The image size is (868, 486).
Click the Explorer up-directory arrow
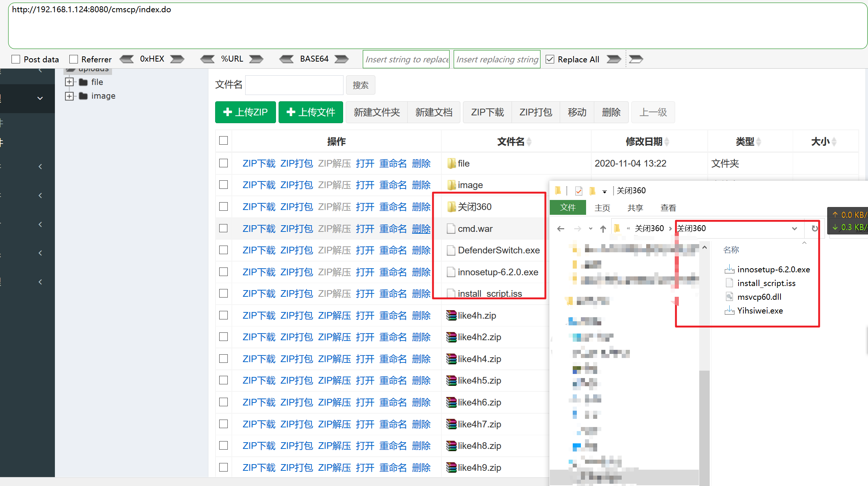[603, 229]
